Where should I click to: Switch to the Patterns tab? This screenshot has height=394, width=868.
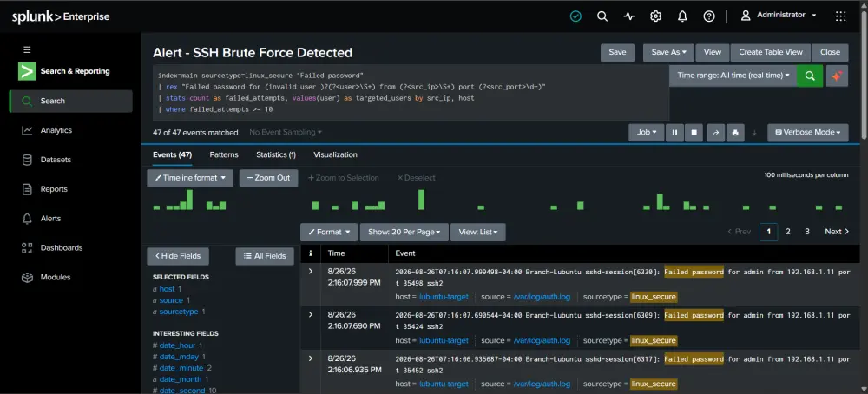coord(224,155)
